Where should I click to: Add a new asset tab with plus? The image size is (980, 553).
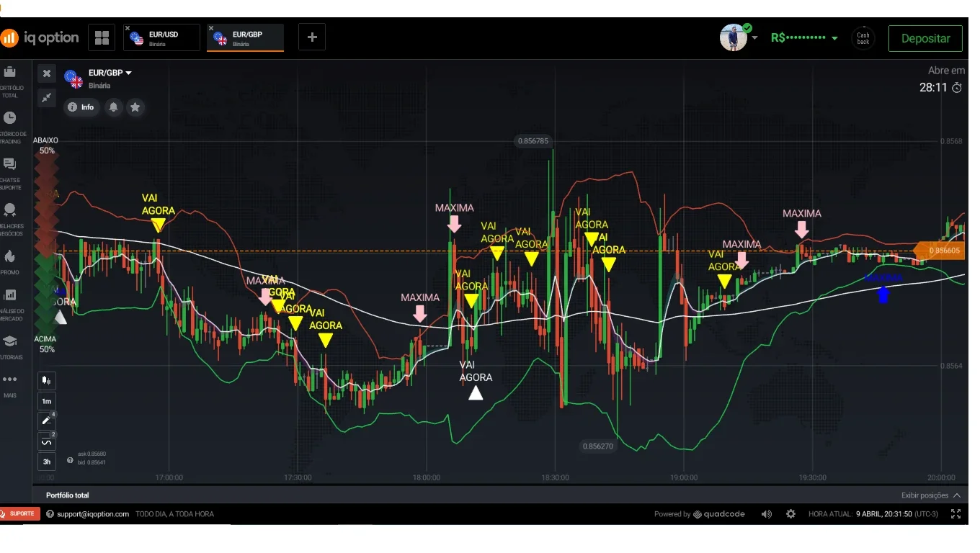[x=312, y=37]
